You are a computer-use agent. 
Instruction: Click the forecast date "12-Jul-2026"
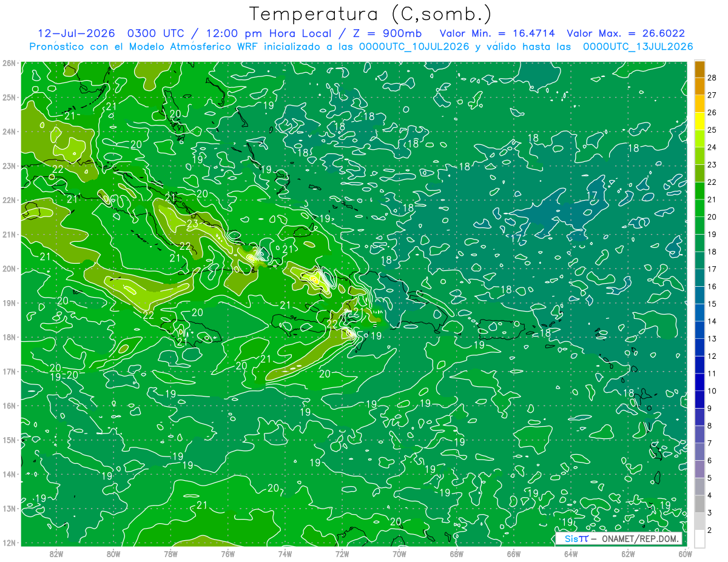point(76,33)
